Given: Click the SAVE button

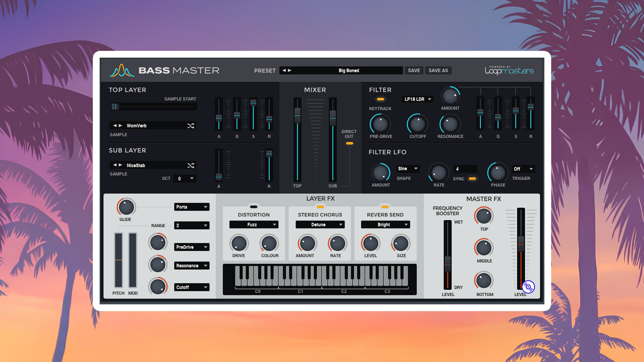Looking at the screenshot, I should pos(413,70).
